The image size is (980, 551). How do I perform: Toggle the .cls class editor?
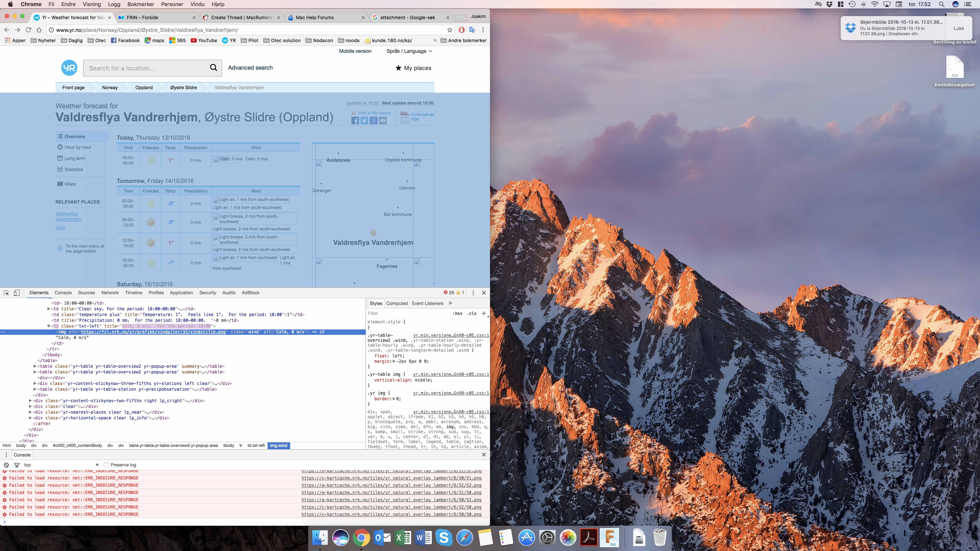click(472, 313)
